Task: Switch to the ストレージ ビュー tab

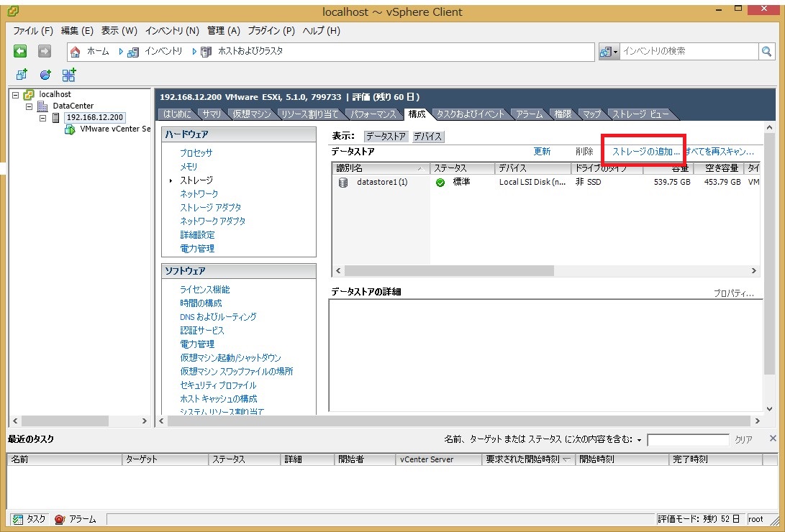Action: pyautogui.click(x=641, y=114)
